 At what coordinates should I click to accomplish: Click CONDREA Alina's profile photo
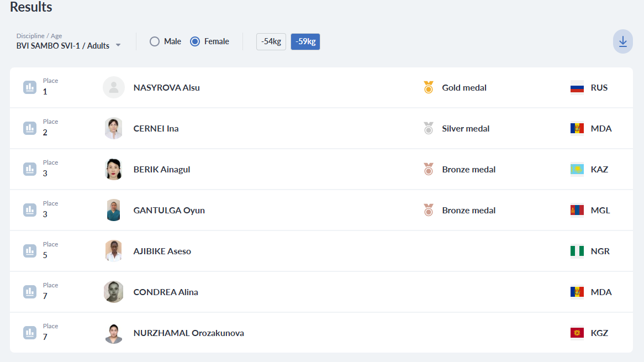tap(114, 292)
